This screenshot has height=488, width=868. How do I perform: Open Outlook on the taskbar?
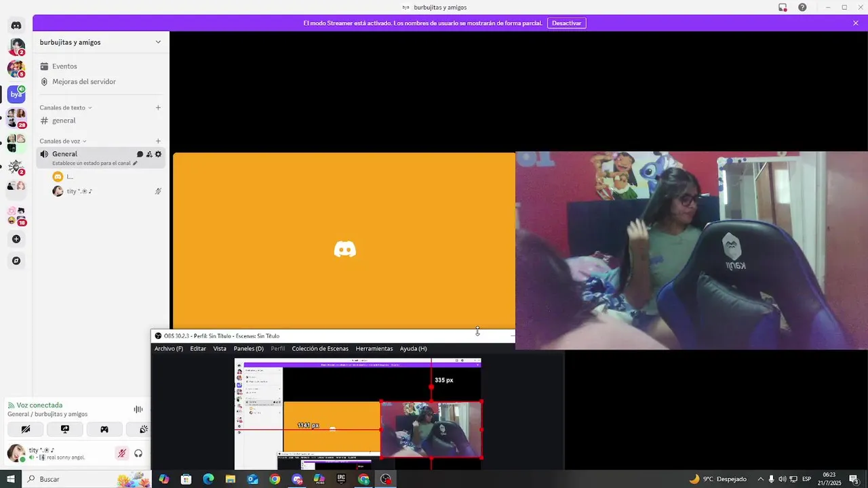[x=252, y=479]
